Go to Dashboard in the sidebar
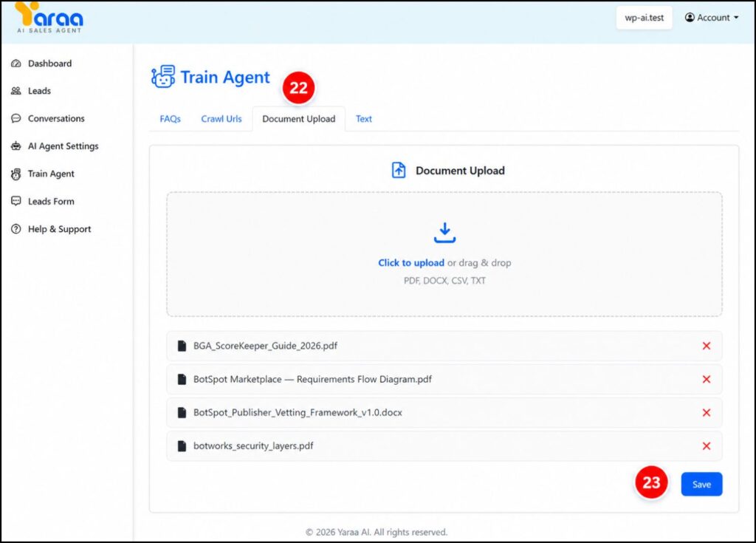756x543 pixels. click(49, 64)
